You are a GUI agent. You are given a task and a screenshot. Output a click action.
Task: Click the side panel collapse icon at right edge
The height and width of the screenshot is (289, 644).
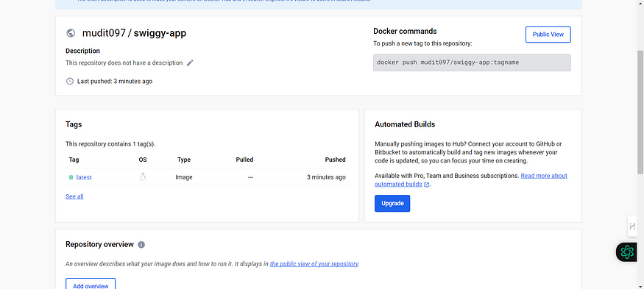pyautogui.click(x=632, y=226)
